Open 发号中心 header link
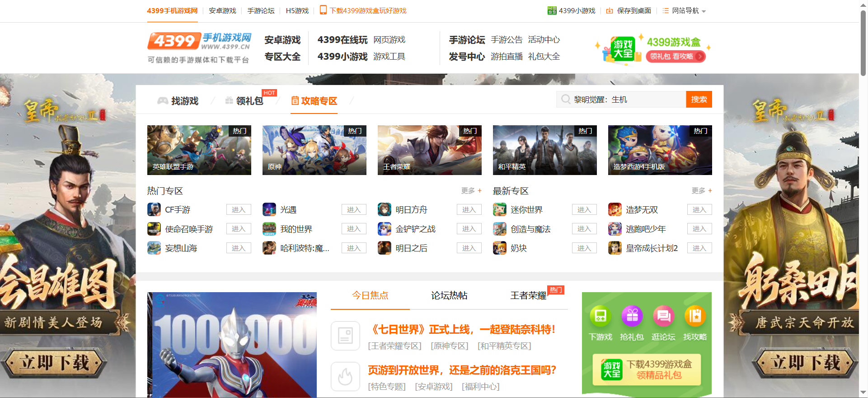868x398 pixels. click(x=467, y=57)
